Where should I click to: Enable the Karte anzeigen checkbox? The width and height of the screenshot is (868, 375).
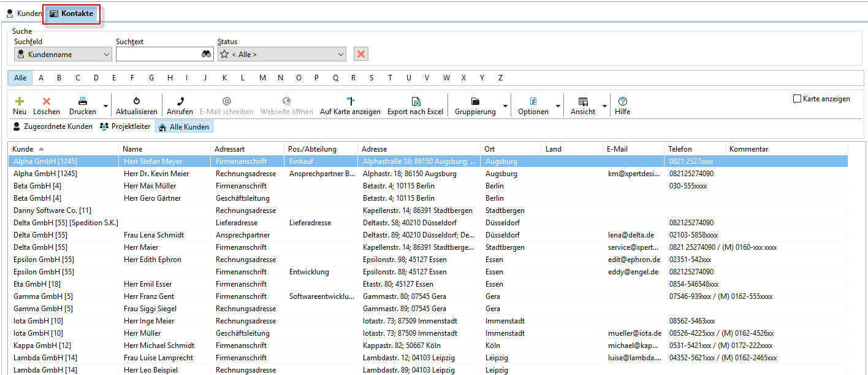tap(798, 99)
